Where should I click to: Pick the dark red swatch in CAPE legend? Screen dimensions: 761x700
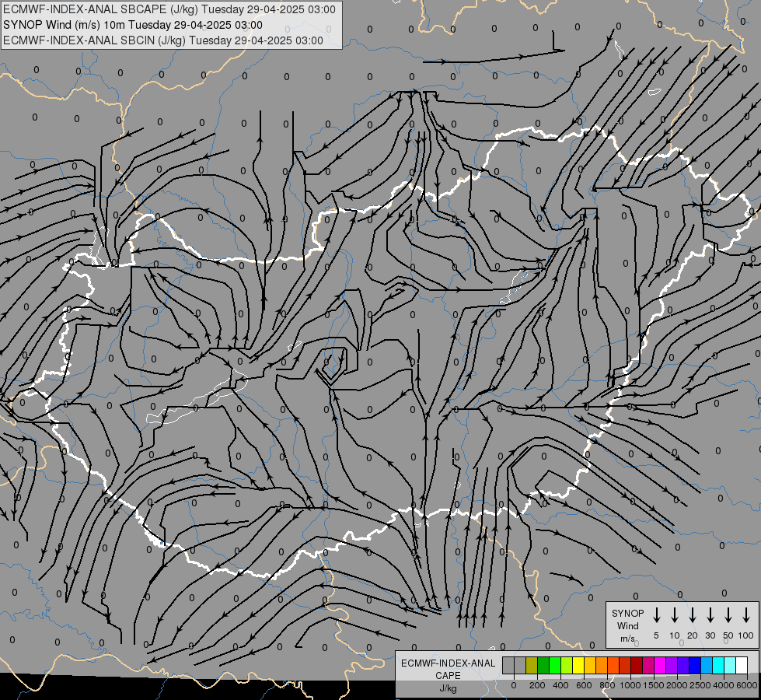[x=637, y=665]
